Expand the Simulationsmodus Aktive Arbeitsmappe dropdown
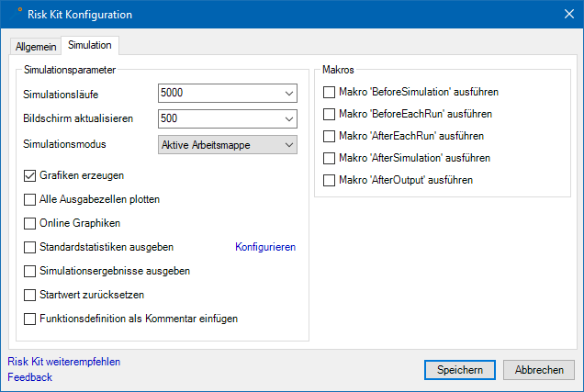This screenshot has width=584, height=392. [x=228, y=145]
